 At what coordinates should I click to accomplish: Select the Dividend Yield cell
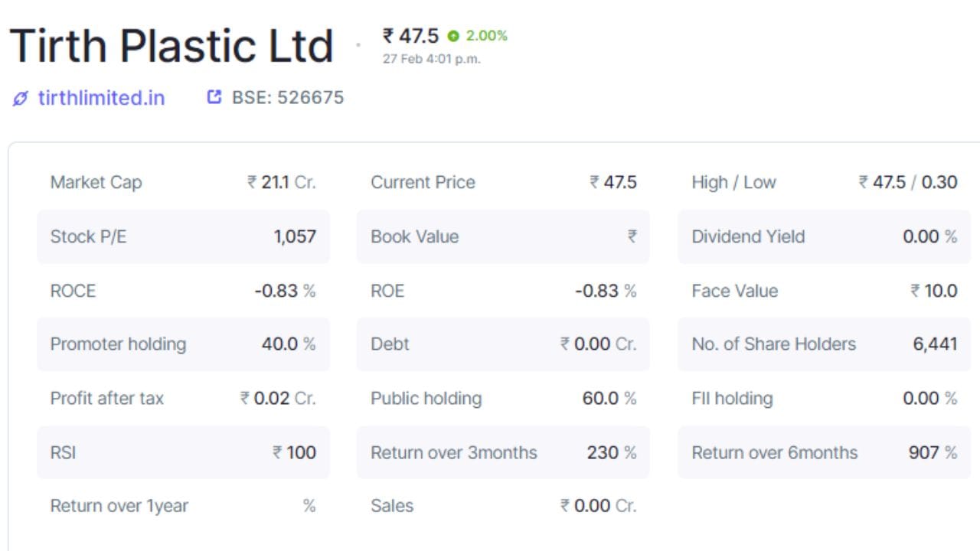tap(823, 236)
